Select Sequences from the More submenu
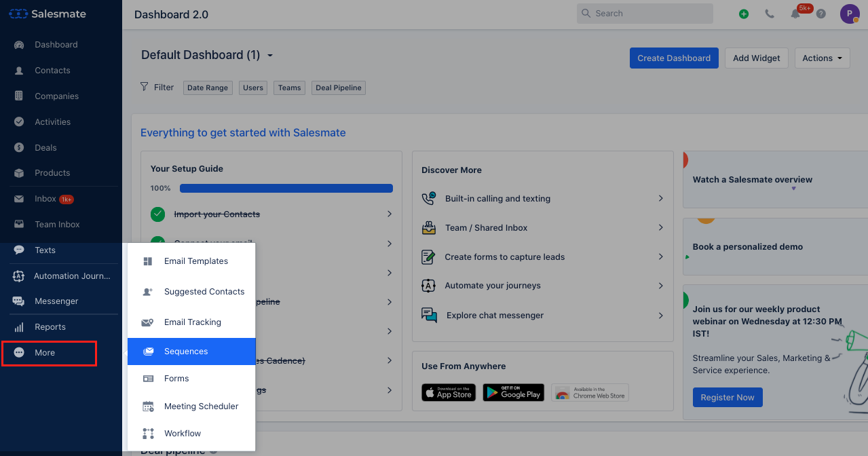The height and width of the screenshot is (456, 868). point(191,351)
